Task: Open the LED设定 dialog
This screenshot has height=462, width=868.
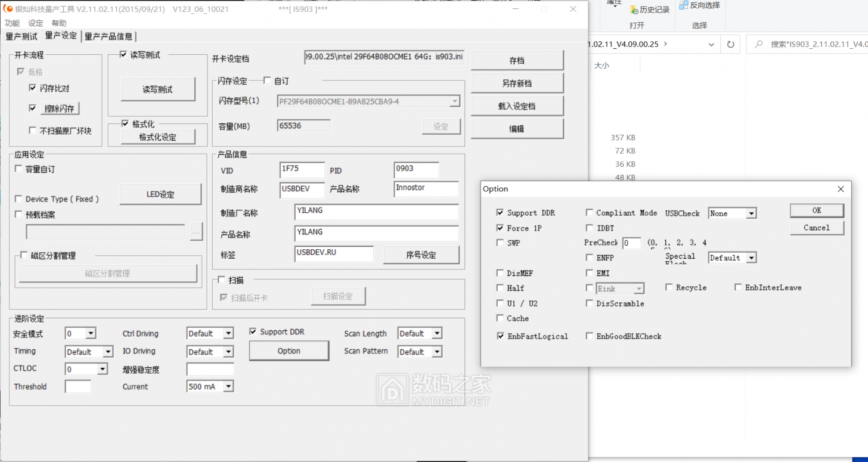Action: pyautogui.click(x=160, y=194)
